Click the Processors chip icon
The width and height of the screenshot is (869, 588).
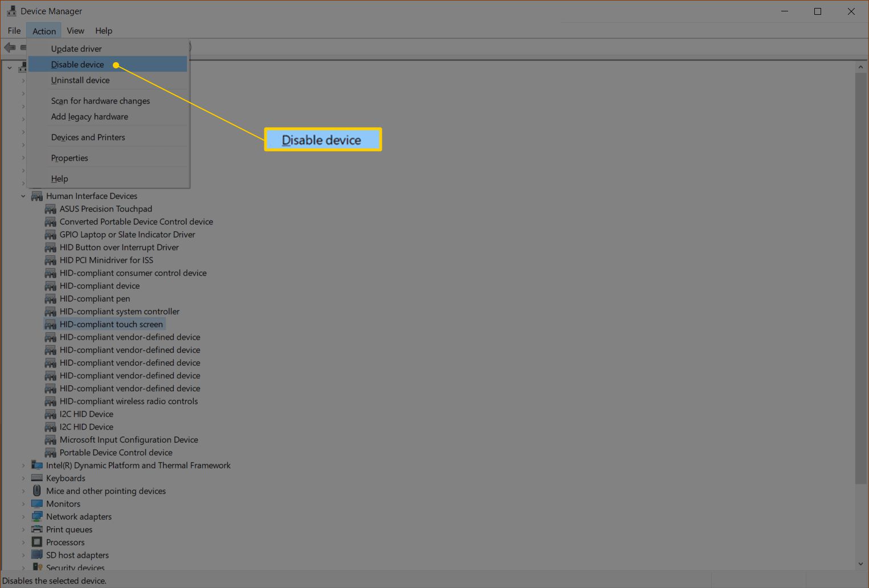pos(37,542)
